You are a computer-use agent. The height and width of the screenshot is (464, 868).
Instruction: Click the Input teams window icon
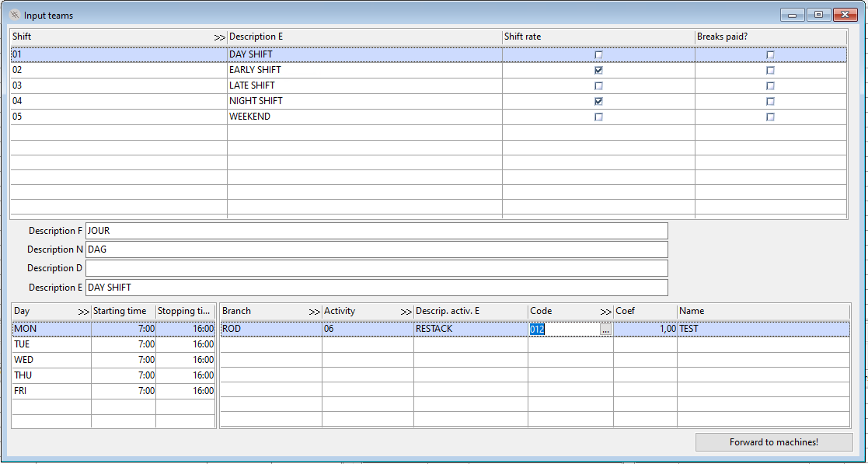(13, 15)
